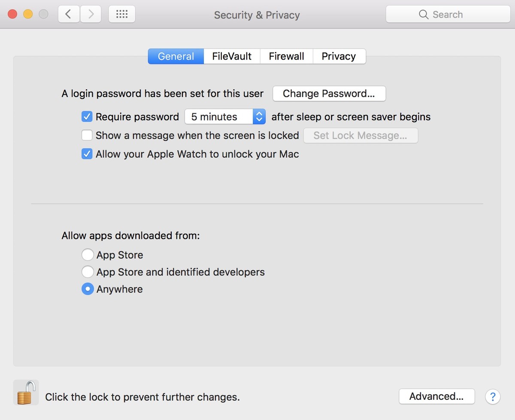Click the padlock icon to prevent changes
515x420 pixels.
click(x=26, y=392)
